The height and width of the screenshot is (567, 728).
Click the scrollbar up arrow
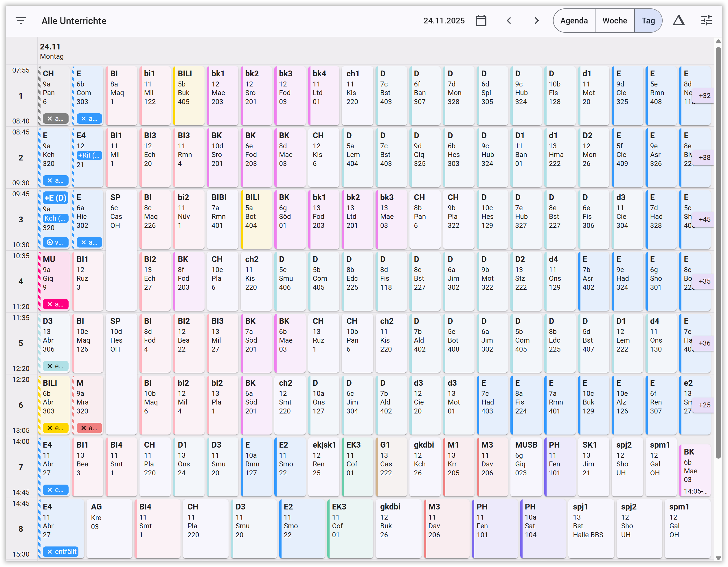[x=718, y=42]
